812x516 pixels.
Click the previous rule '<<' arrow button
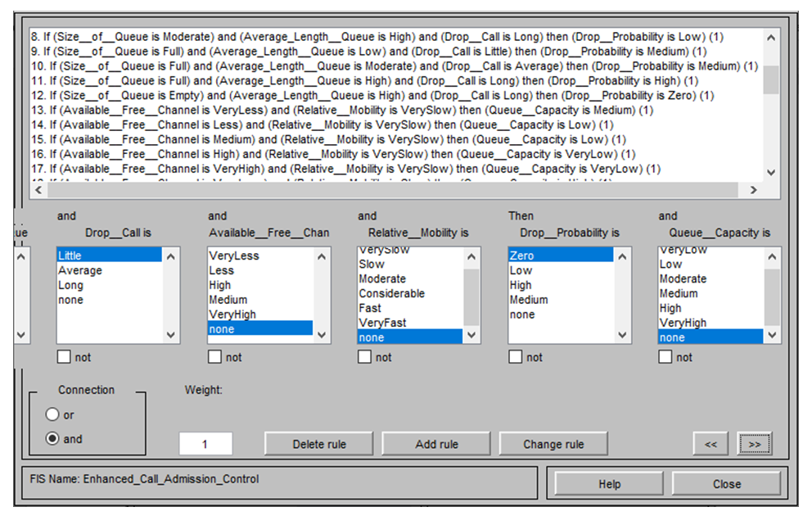pyautogui.click(x=710, y=444)
